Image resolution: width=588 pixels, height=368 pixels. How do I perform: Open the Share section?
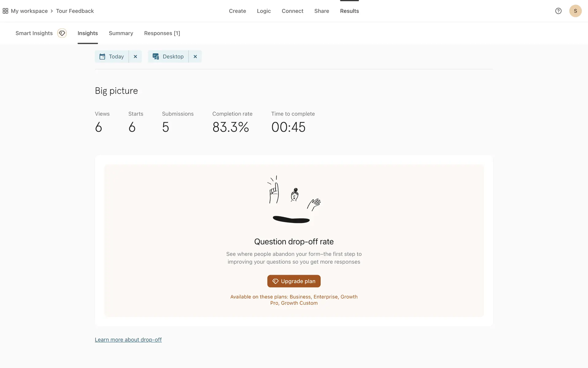322,11
